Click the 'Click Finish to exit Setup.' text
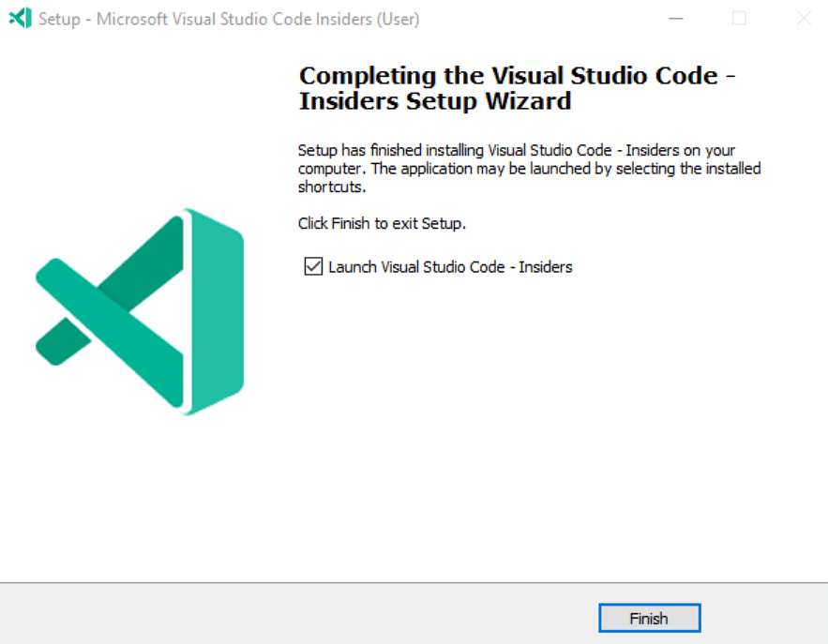The height and width of the screenshot is (644, 828). point(382,223)
